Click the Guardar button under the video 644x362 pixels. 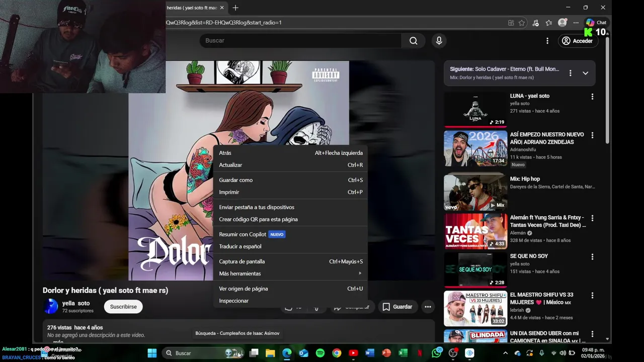coord(397,307)
